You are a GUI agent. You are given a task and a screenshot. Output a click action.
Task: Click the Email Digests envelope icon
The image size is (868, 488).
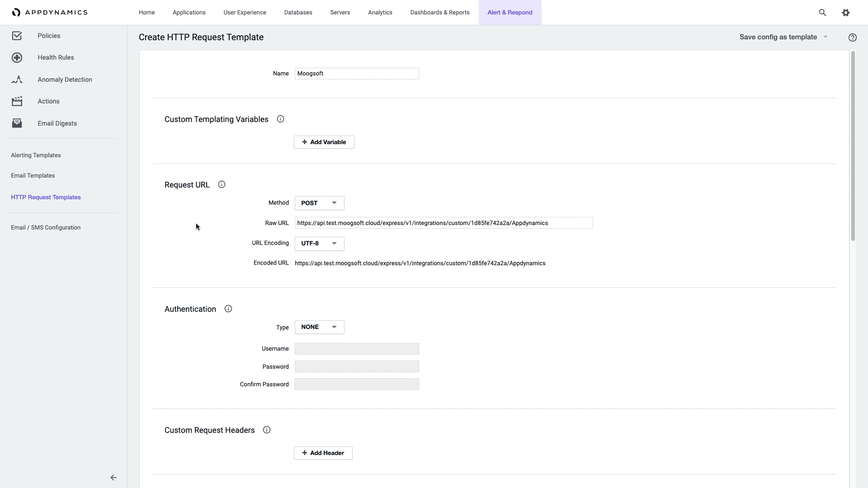coord(17,123)
